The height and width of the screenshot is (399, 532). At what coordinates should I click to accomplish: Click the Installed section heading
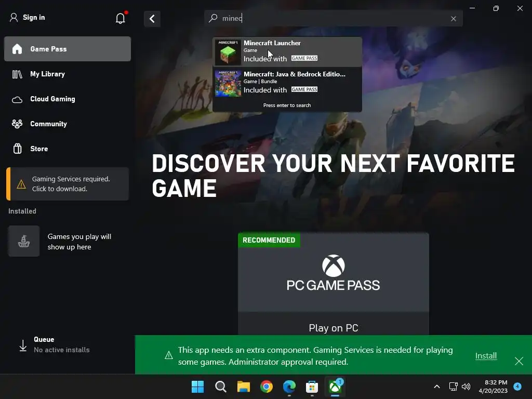tap(22, 211)
